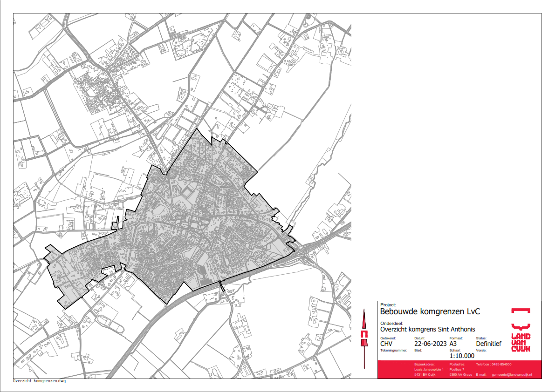This screenshot has height=392, width=555.
Task: Open the gemeente@landvancuijk.nl email address
Action: pyautogui.click(x=512, y=374)
